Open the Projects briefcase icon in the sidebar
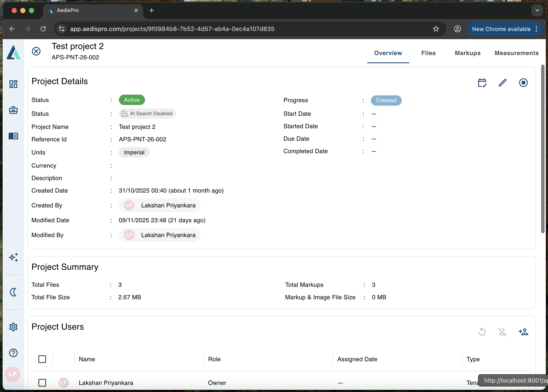Screen dimensions: 548x392 click(13, 110)
